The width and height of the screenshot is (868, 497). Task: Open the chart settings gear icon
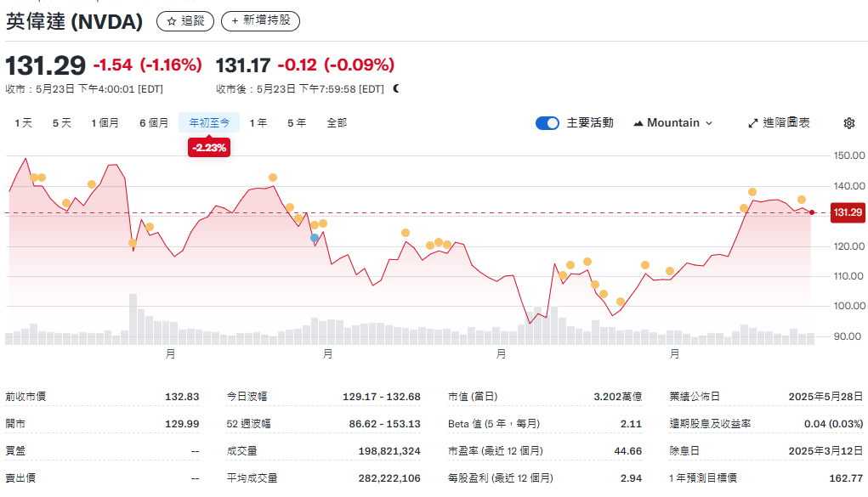[848, 123]
